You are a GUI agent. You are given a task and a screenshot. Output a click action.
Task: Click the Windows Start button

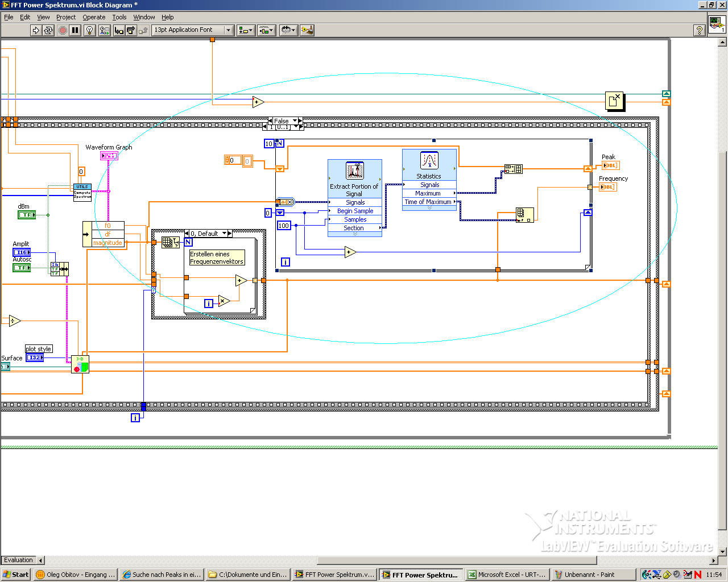[16, 575]
